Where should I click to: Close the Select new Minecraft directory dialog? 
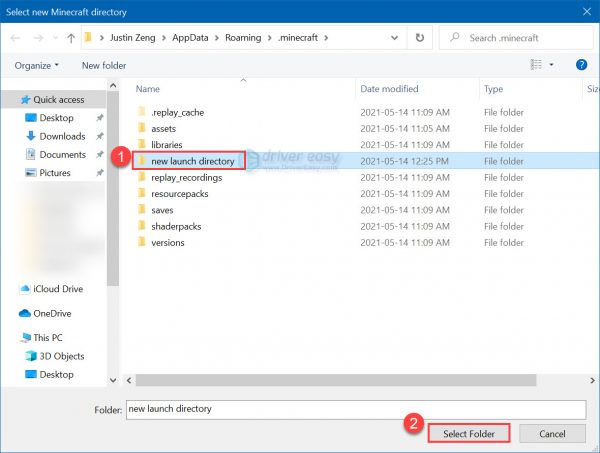(x=587, y=11)
